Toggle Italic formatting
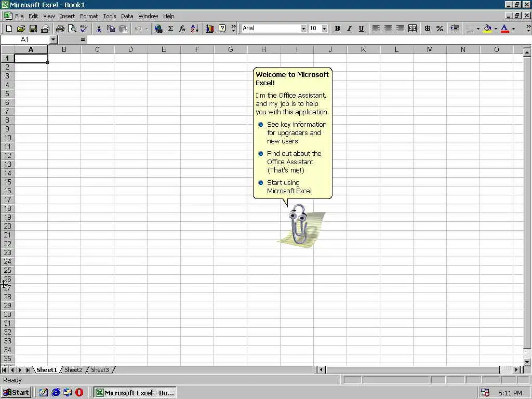532x399 pixels. coord(349,29)
